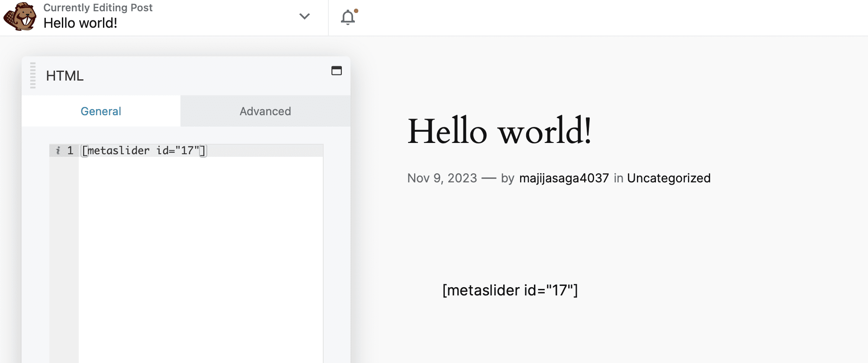This screenshot has width=868, height=363.
Task: Switch to the General tab
Action: coord(101,111)
